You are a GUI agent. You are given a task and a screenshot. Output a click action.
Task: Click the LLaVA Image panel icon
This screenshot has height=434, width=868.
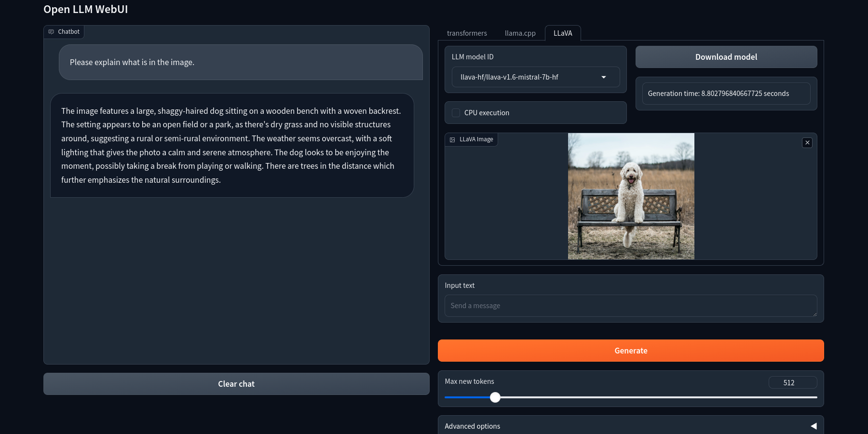click(x=452, y=139)
